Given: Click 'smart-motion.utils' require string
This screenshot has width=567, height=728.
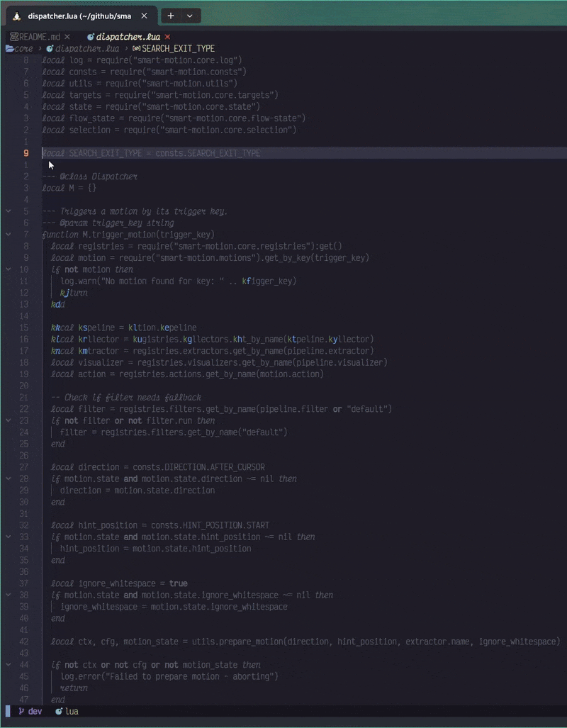Looking at the screenshot, I should click(x=188, y=83).
